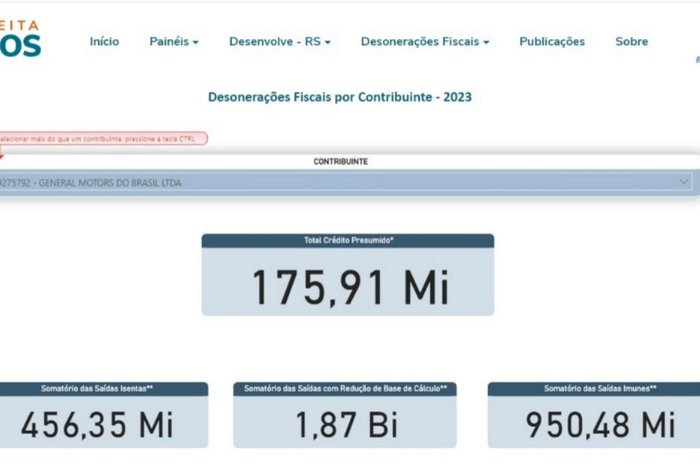This screenshot has height=466, width=700.
Task: Click the Saídas com Redução de Base de Cálculo header
Action: coord(345,389)
